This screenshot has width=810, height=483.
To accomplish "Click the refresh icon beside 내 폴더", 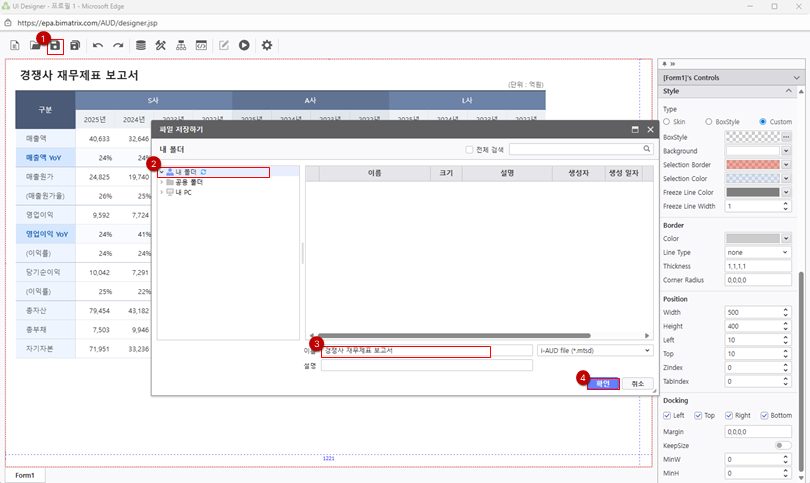I will point(205,172).
